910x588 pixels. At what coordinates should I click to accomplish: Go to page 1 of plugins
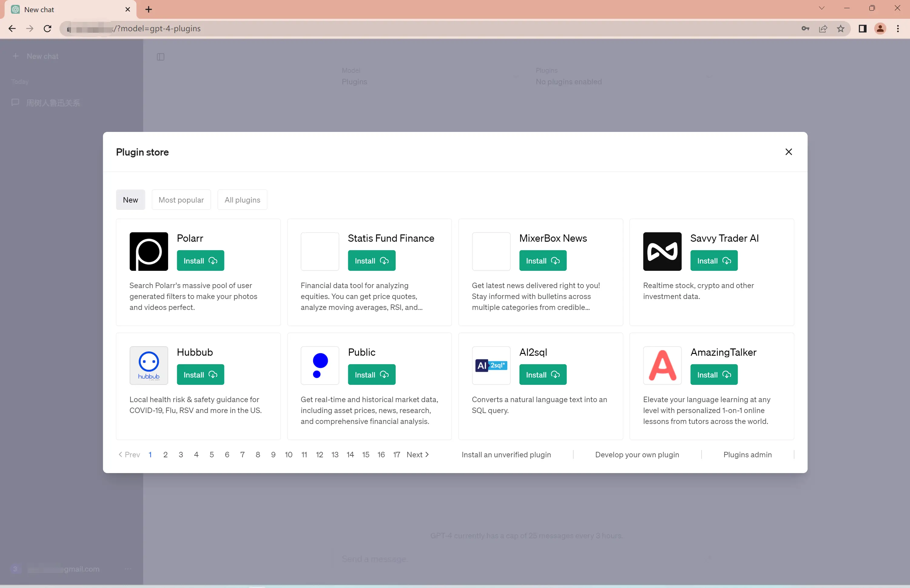point(150,454)
